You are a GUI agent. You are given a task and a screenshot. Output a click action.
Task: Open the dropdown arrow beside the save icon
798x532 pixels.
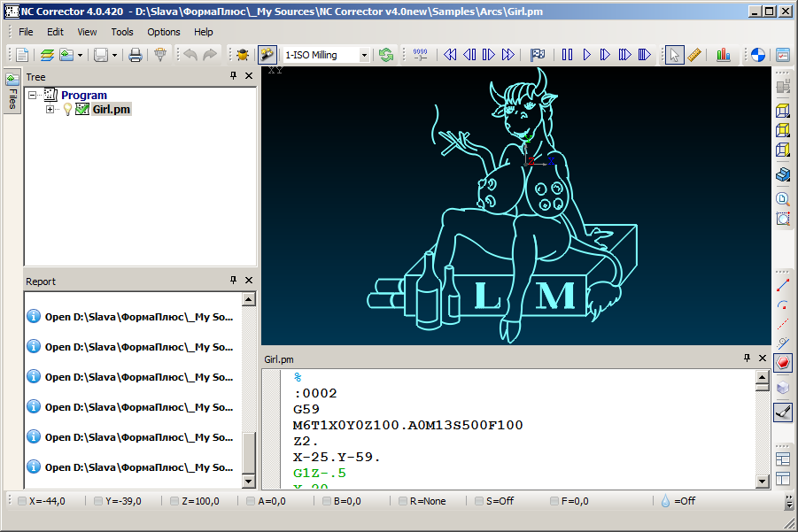coord(114,55)
